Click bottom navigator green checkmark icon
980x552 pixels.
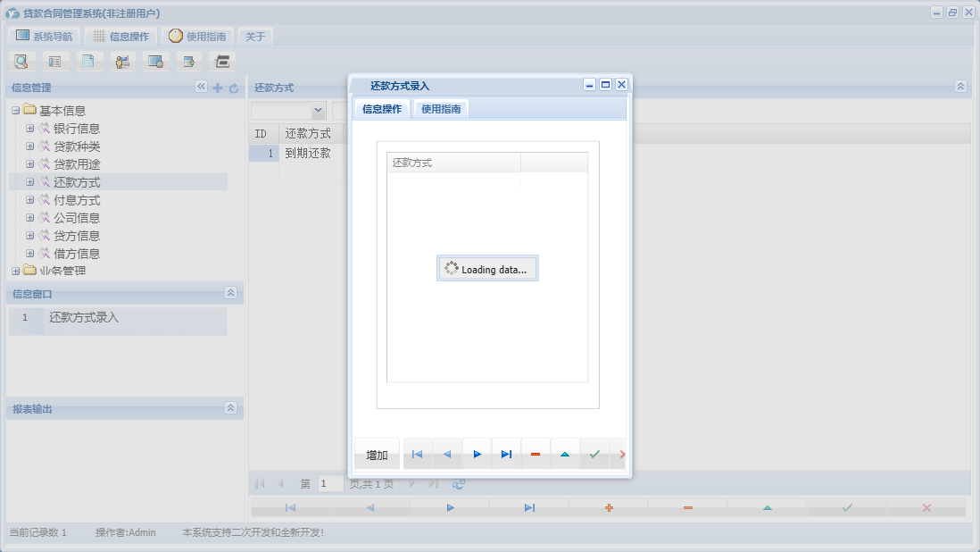(847, 507)
